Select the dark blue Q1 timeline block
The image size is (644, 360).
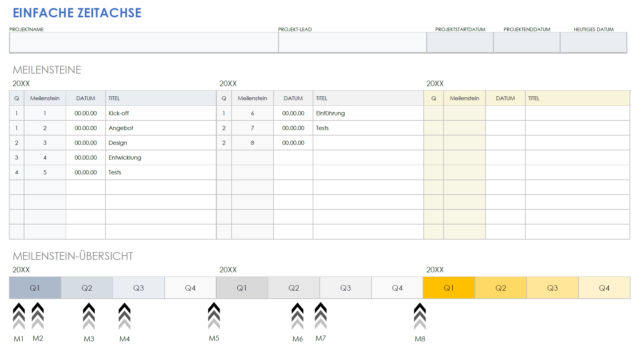coord(35,288)
